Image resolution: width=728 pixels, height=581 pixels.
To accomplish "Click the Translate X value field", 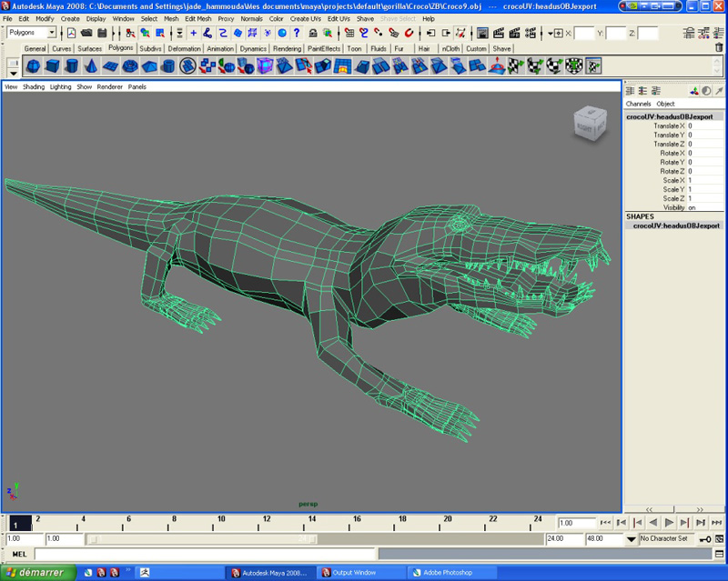I will [x=706, y=125].
